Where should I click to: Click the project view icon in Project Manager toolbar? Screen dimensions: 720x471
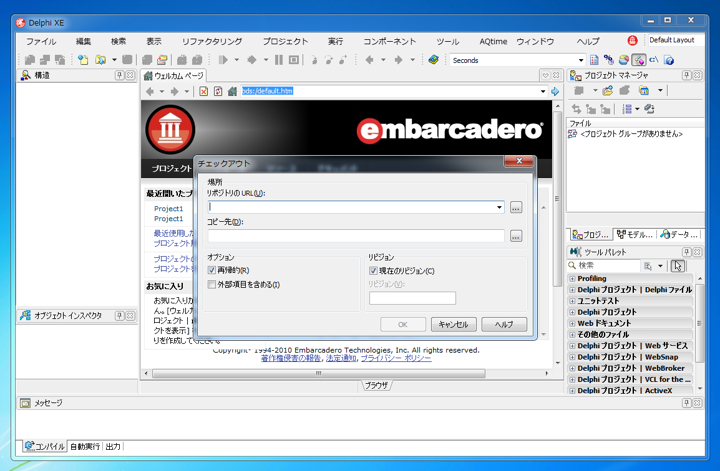[x=644, y=90]
